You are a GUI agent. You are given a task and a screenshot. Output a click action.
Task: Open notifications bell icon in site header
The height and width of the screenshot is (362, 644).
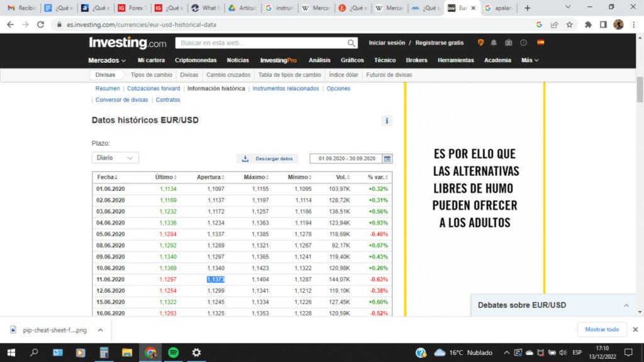pyautogui.click(x=494, y=42)
